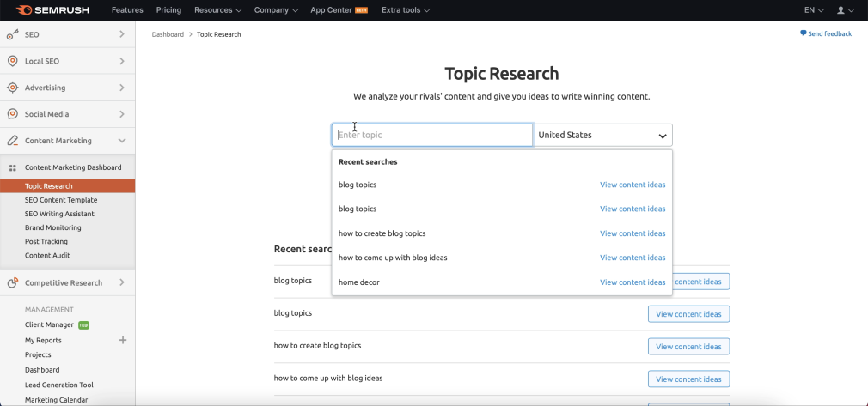Click the Local SEO pin icon

[13, 61]
